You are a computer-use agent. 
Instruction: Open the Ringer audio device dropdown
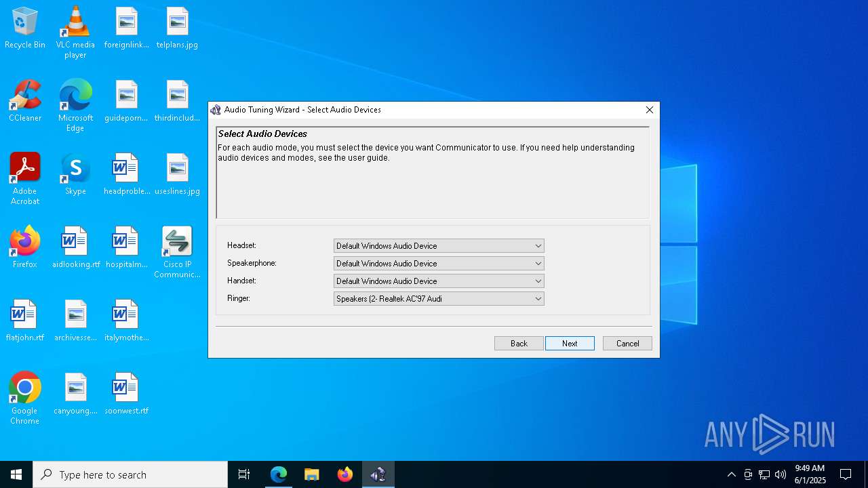[439, 299]
